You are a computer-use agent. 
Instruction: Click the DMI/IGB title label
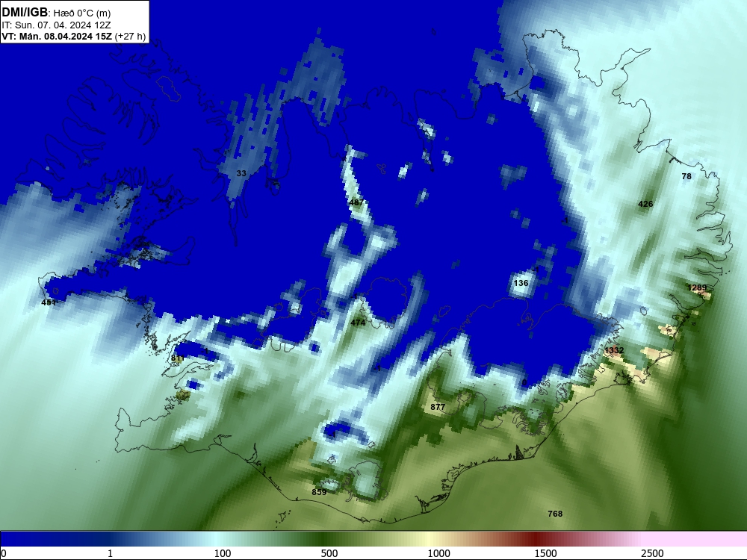(25, 12)
